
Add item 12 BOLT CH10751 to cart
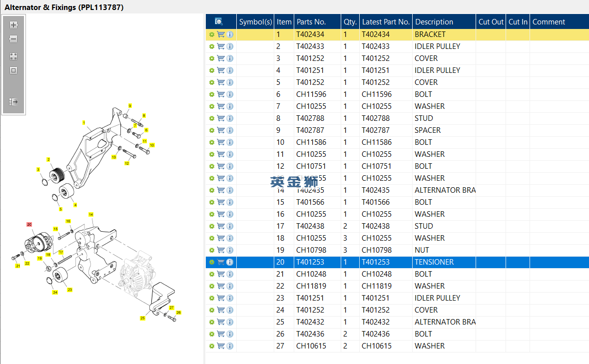pyautogui.click(x=221, y=166)
